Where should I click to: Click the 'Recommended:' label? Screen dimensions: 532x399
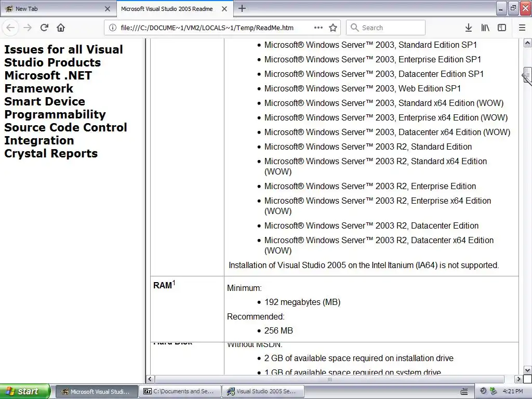point(256,316)
